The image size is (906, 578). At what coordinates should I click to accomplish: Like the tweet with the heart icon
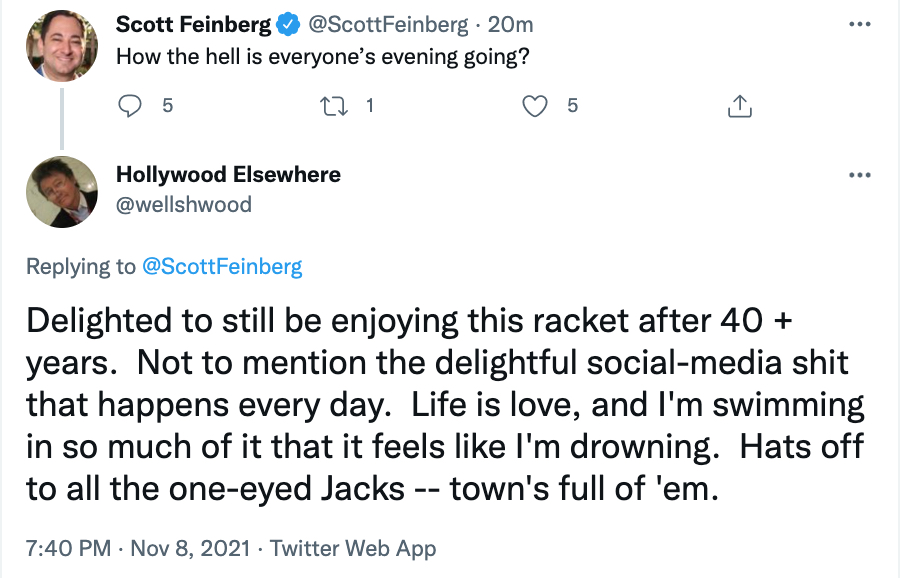tap(536, 105)
